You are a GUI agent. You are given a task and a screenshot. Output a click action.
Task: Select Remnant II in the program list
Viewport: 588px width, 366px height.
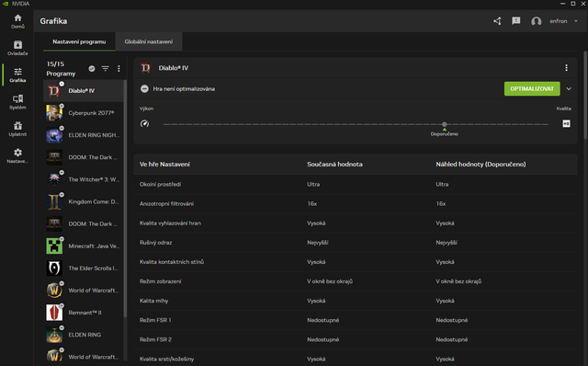click(84, 313)
